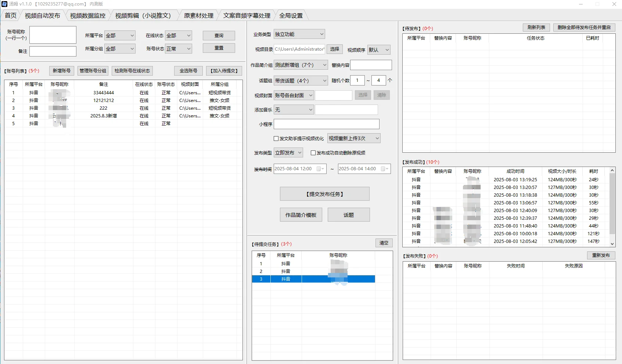
Task: Open the start time calendar picker icon
Action: tap(320, 169)
